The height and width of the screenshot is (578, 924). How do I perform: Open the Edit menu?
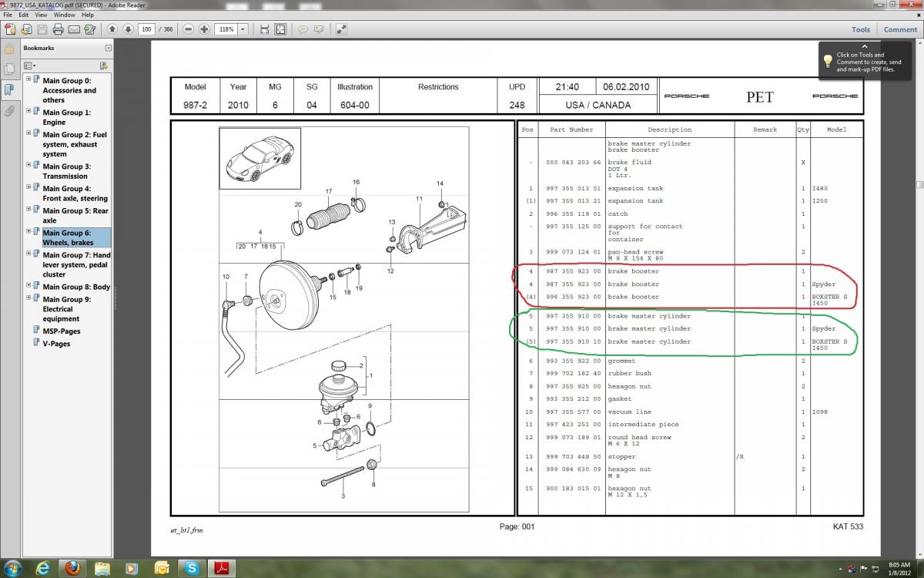point(24,15)
